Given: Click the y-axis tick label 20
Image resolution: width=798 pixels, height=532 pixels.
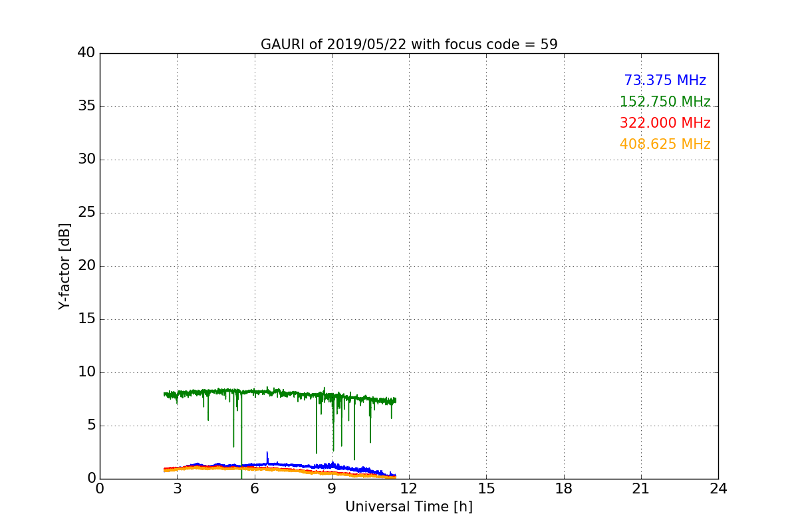Looking at the screenshot, I should pos(86,266).
